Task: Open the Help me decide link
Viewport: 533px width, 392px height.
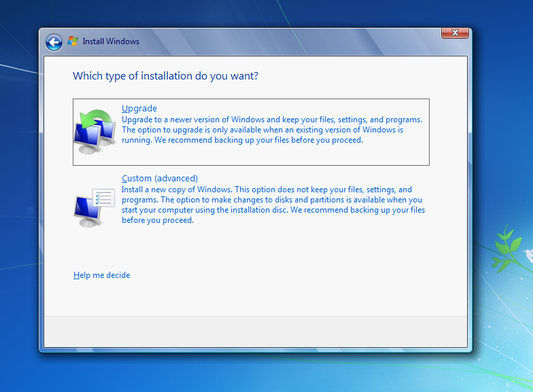Action: 102,275
